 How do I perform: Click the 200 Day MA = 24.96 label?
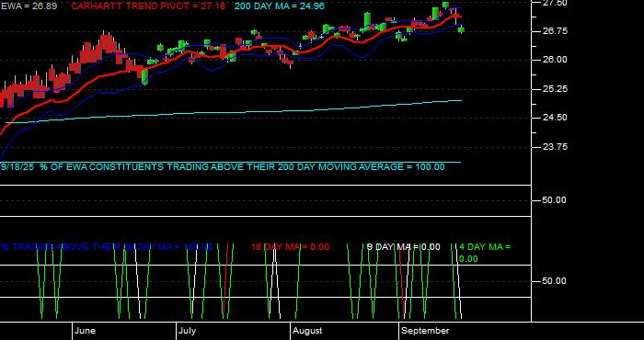tap(280, 6)
